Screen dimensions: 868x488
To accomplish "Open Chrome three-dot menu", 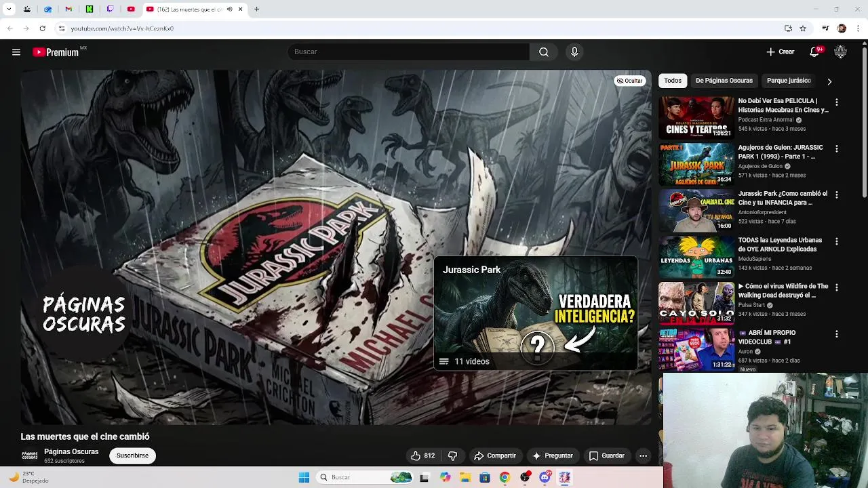I will [x=859, y=28].
